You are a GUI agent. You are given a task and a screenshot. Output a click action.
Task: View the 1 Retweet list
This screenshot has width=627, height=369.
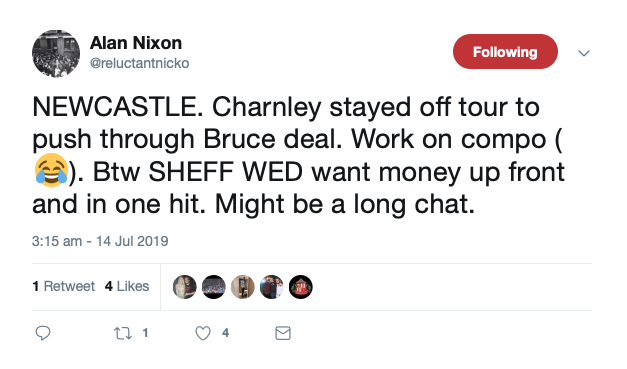point(64,286)
